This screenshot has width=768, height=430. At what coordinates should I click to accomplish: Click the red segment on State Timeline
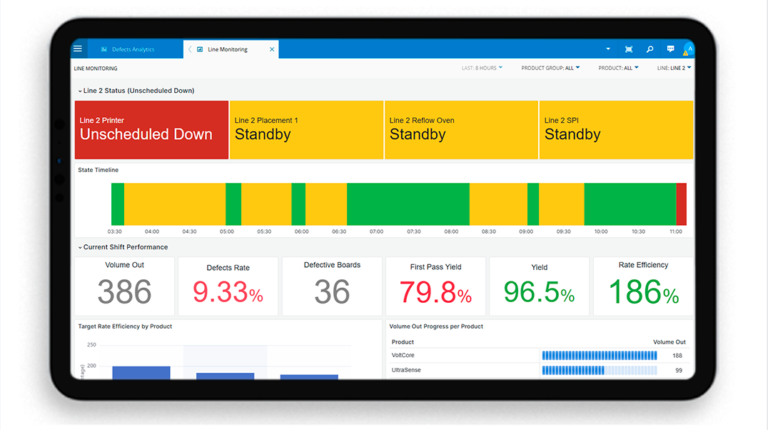[681, 204]
